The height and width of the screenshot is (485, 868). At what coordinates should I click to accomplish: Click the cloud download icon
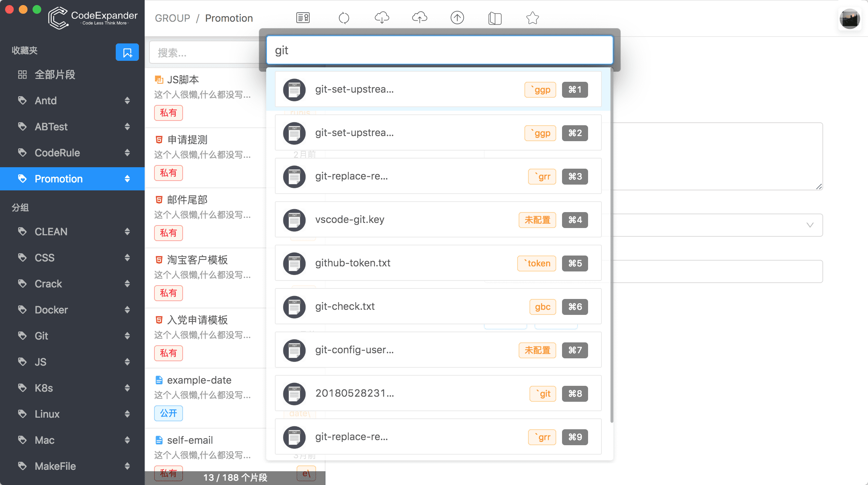tap(382, 18)
